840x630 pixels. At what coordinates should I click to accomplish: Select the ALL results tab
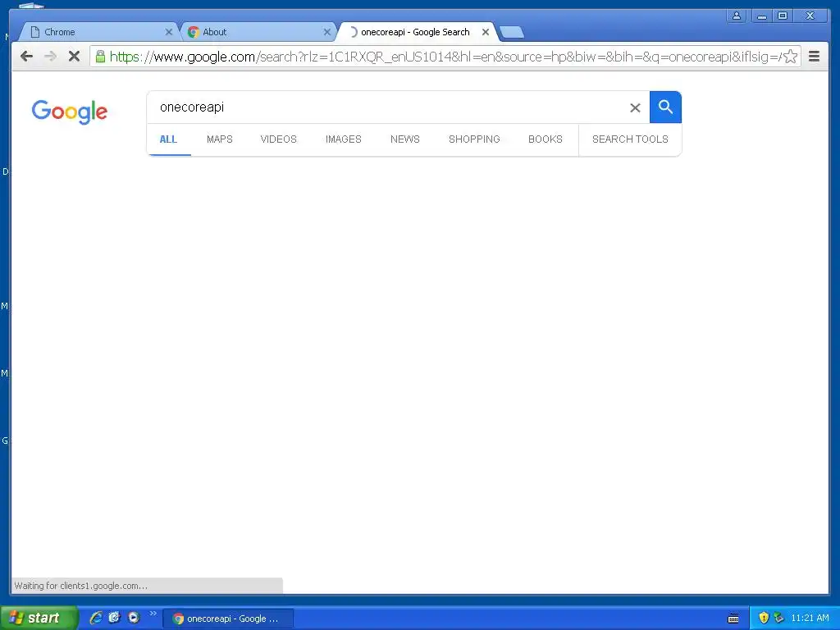(168, 139)
